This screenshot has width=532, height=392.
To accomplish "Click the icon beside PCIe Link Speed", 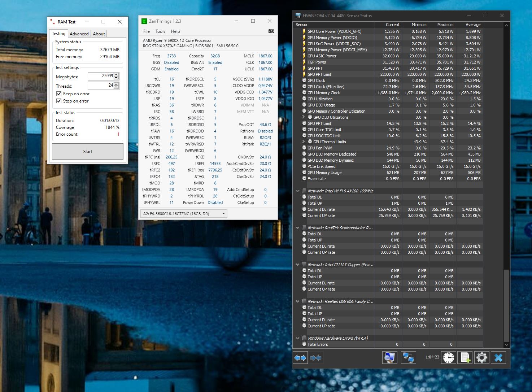I will pyautogui.click(x=304, y=166).
